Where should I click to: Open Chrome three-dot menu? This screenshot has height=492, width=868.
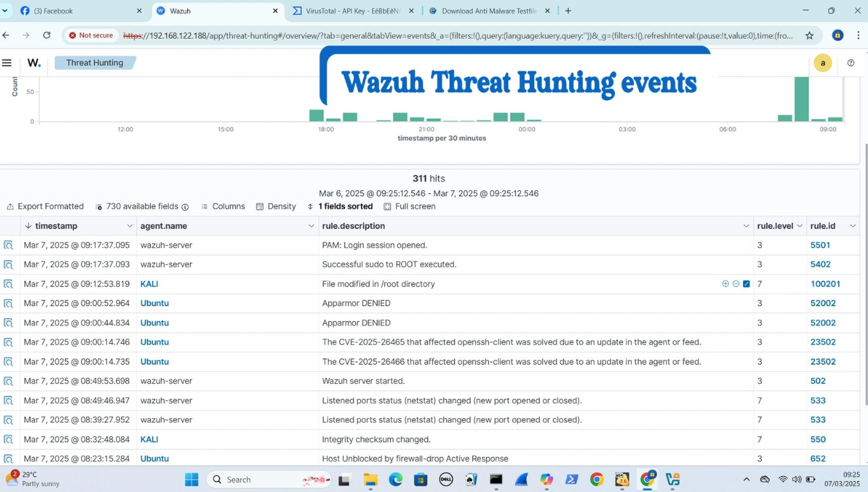(x=858, y=36)
